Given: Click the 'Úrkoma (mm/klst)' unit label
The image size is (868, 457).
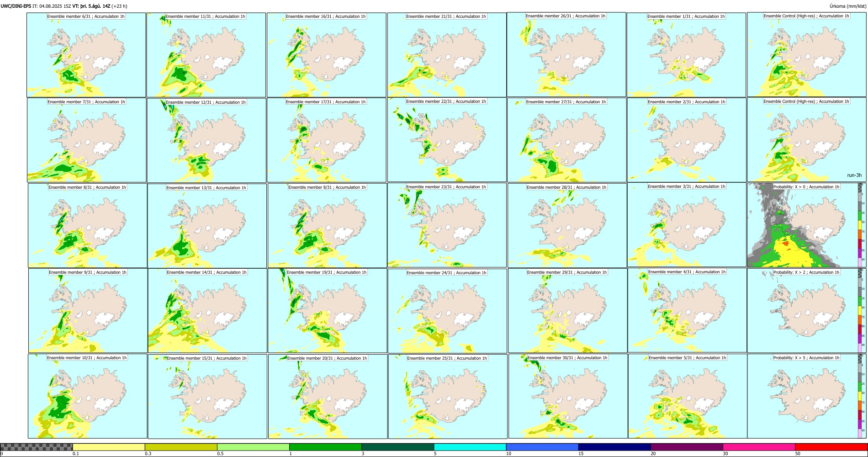Looking at the screenshot, I should 848,6.
